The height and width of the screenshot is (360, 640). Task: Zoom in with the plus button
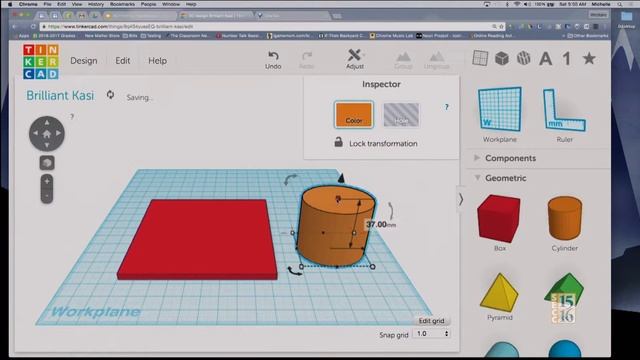click(47, 181)
